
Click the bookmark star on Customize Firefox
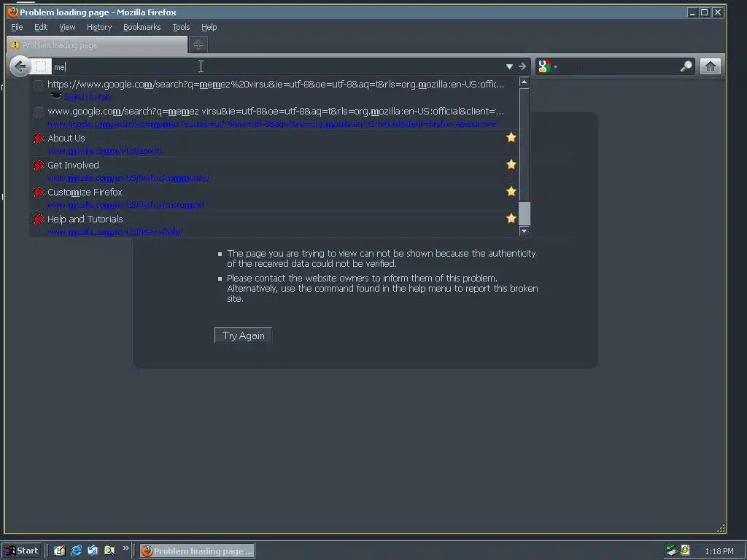(511, 192)
